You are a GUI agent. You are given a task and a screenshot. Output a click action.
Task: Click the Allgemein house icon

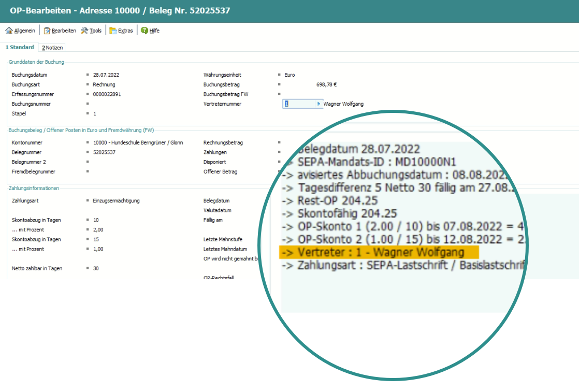[9, 31]
